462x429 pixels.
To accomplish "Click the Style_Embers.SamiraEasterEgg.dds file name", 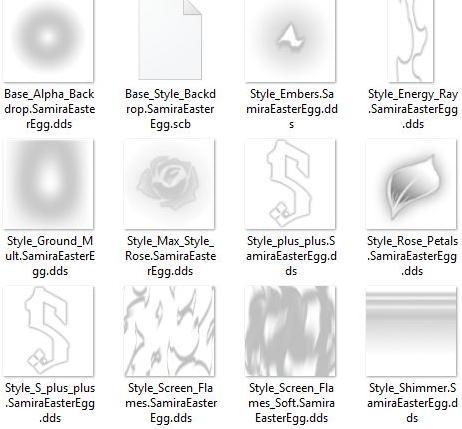I will [x=292, y=109].
